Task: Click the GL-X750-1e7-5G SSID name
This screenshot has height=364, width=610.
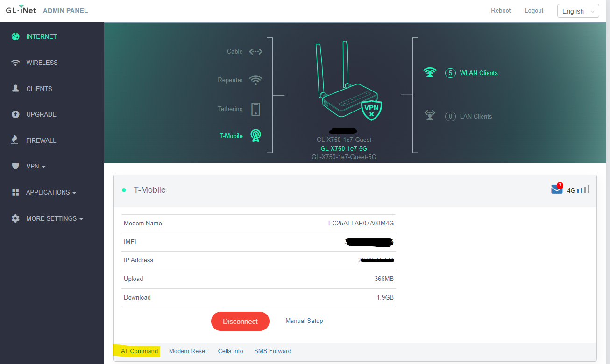Action: click(344, 148)
